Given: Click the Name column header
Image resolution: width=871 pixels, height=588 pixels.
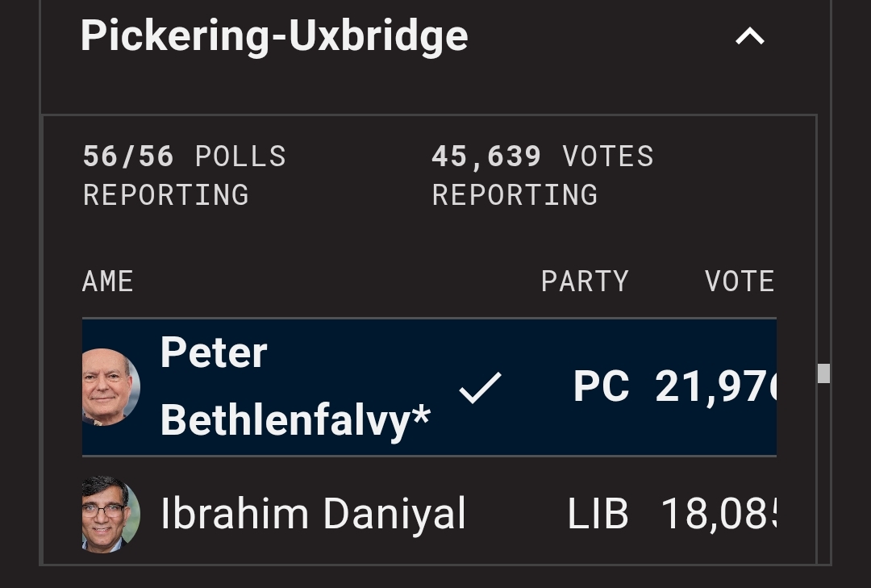Looking at the screenshot, I should [x=108, y=281].
